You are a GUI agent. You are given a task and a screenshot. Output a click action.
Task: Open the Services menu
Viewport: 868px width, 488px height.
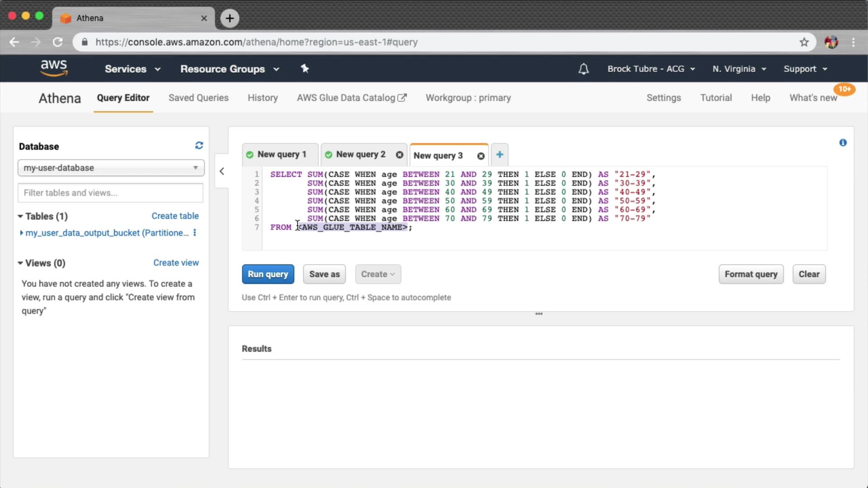point(132,69)
